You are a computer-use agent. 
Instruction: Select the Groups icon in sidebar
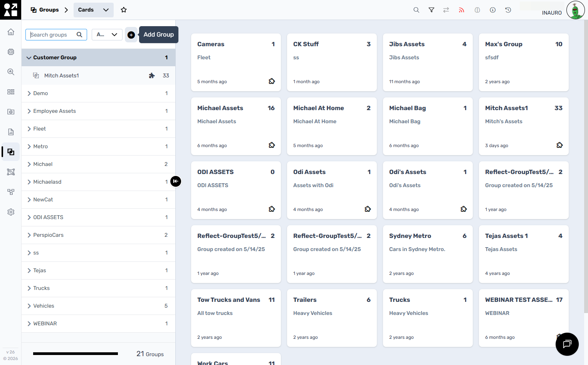click(x=11, y=152)
